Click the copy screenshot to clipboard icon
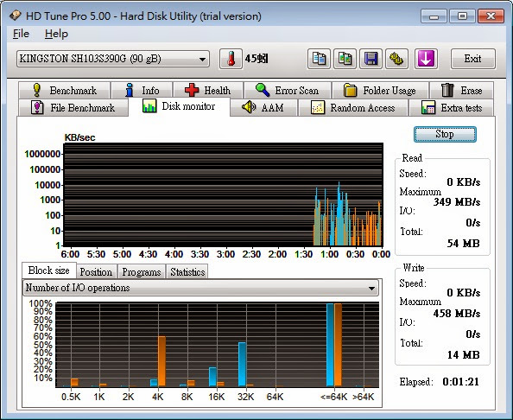Viewport: 513px width, 420px height. click(345, 59)
